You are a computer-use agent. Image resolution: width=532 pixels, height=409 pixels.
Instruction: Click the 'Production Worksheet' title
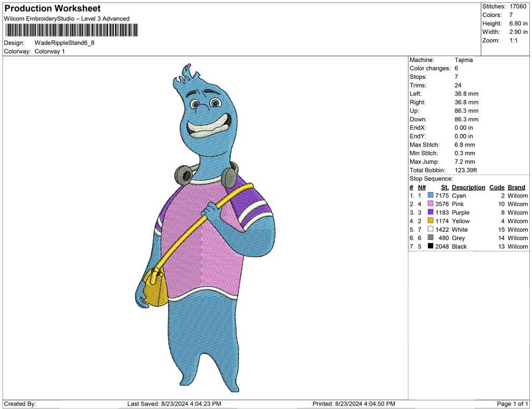(53, 9)
